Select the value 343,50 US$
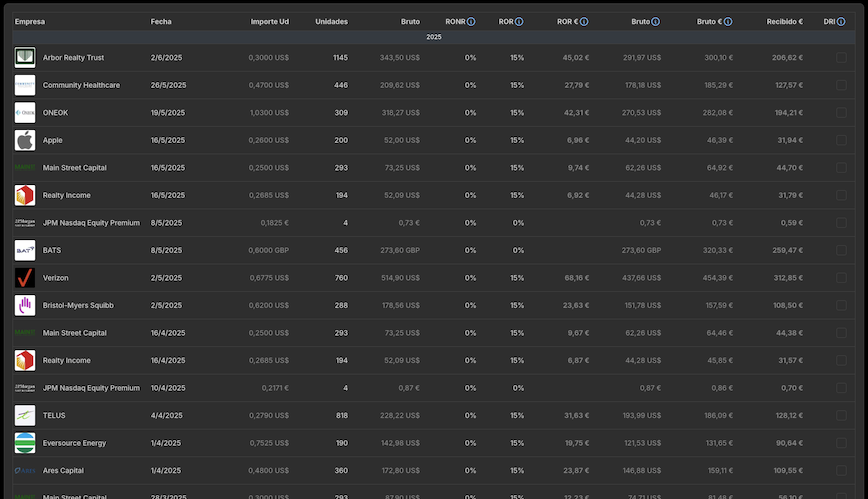This screenshot has width=868, height=499. click(400, 58)
